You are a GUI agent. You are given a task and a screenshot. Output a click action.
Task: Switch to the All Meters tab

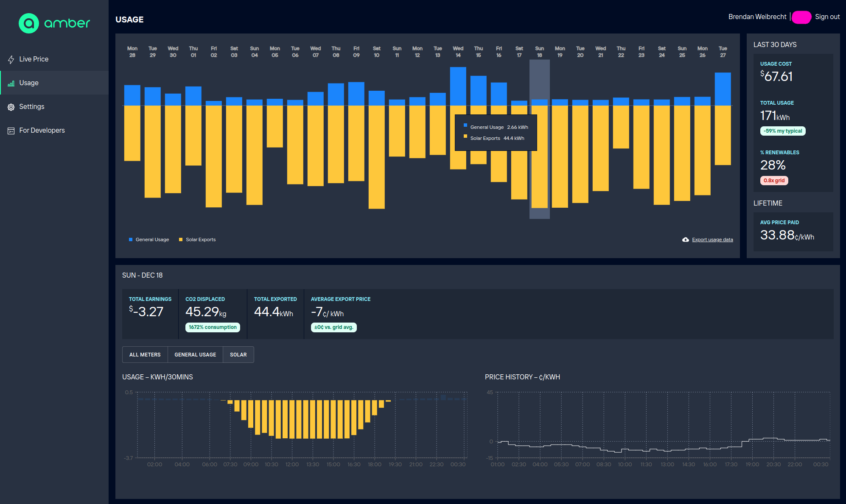tap(145, 355)
